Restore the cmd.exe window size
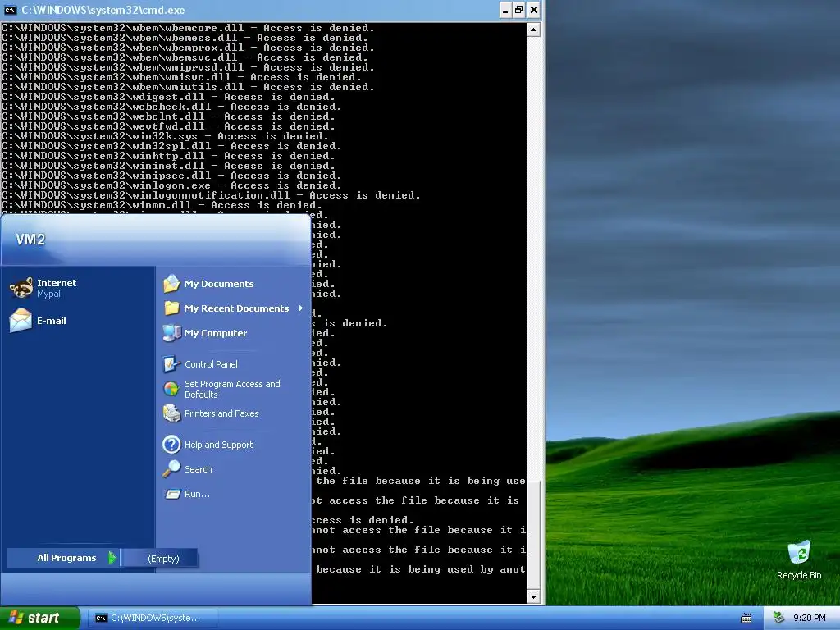This screenshot has width=840, height=630. [x=519, y=10]
